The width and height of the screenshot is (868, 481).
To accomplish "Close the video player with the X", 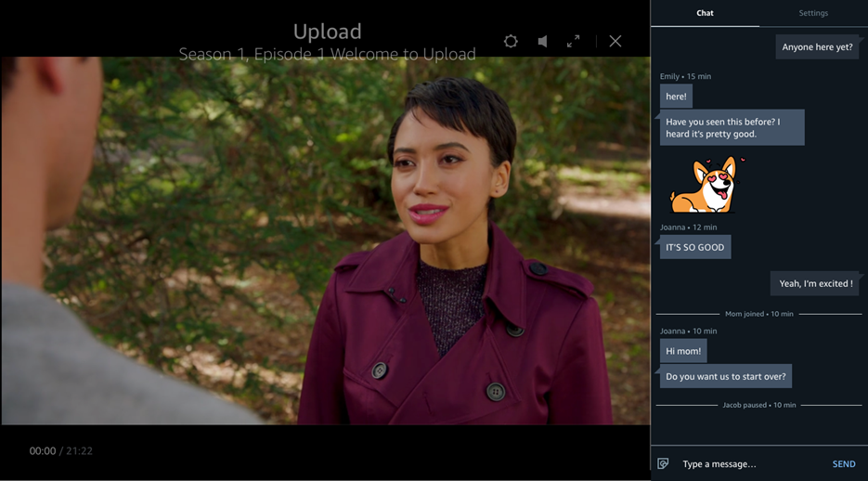I will coord(615,41).
